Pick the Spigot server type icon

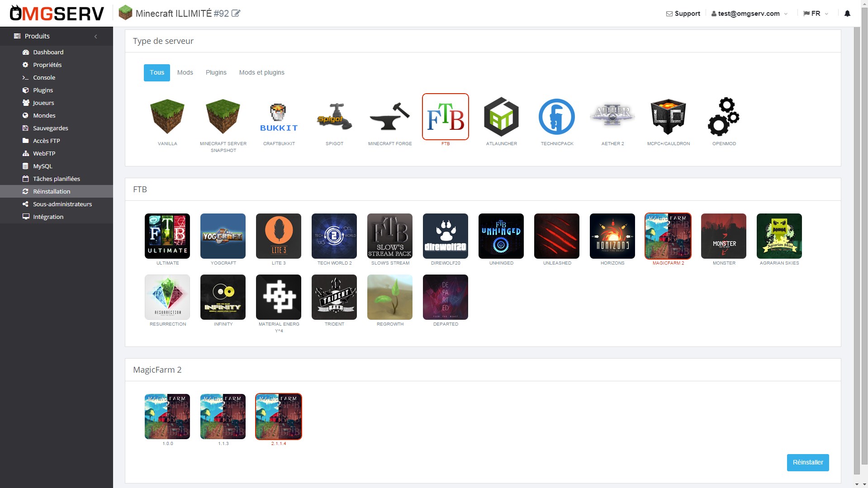(334, 117)
